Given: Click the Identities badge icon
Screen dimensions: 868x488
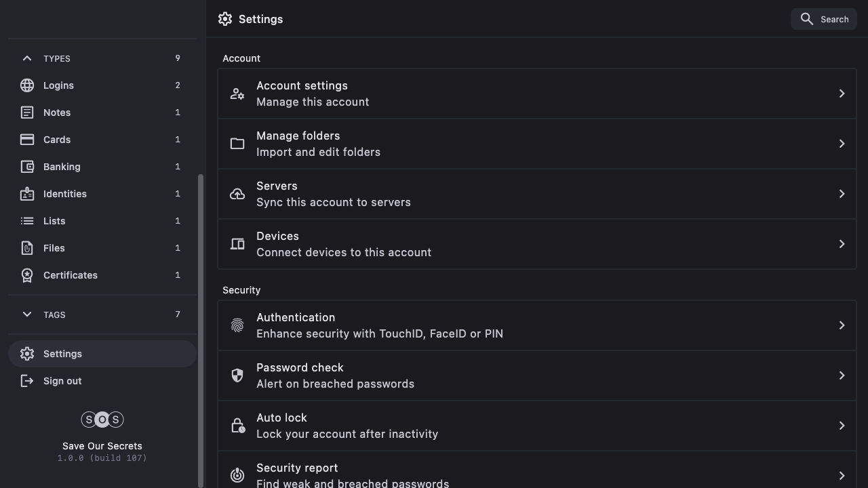Looking at the screenshot, I should 27,194.
